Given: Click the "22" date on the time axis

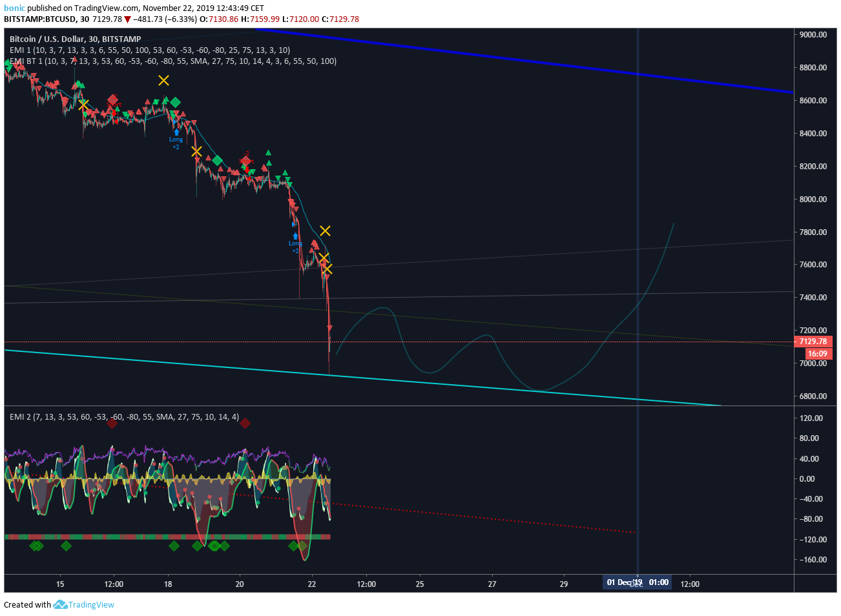Looking at the screenshot, I should pos(312,584).
